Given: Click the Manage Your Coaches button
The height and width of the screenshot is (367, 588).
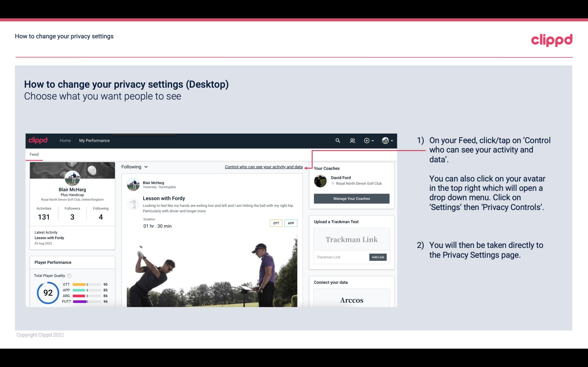Looking at the screenshot, I should (x=351, y=198).
